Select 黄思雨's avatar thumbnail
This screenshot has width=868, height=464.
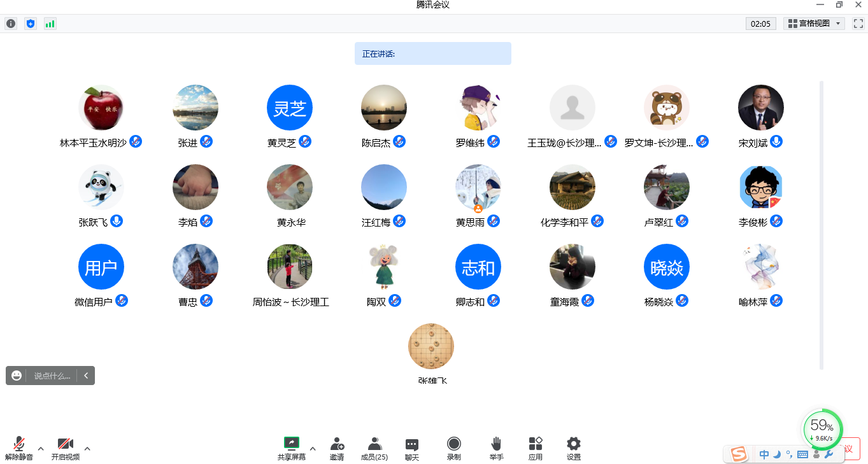478,187
